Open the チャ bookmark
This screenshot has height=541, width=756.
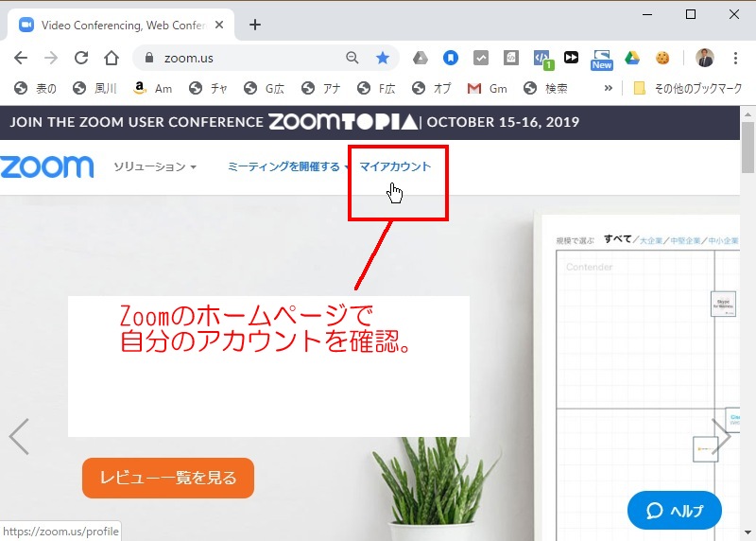click(x=208, y=88)
